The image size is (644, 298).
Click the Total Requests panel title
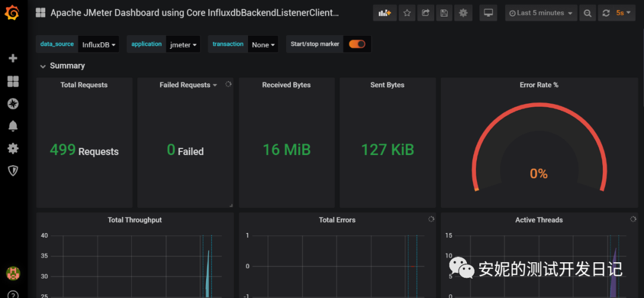click(84, 85)
